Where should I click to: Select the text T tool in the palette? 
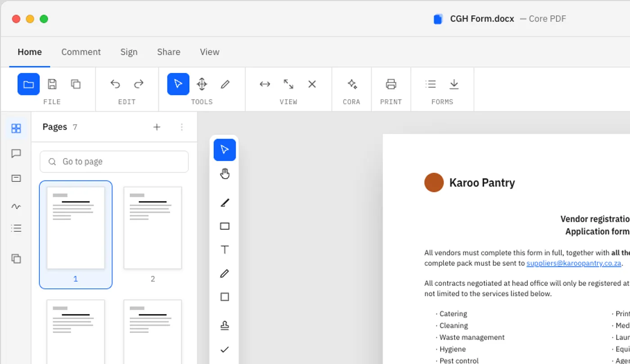225,250
